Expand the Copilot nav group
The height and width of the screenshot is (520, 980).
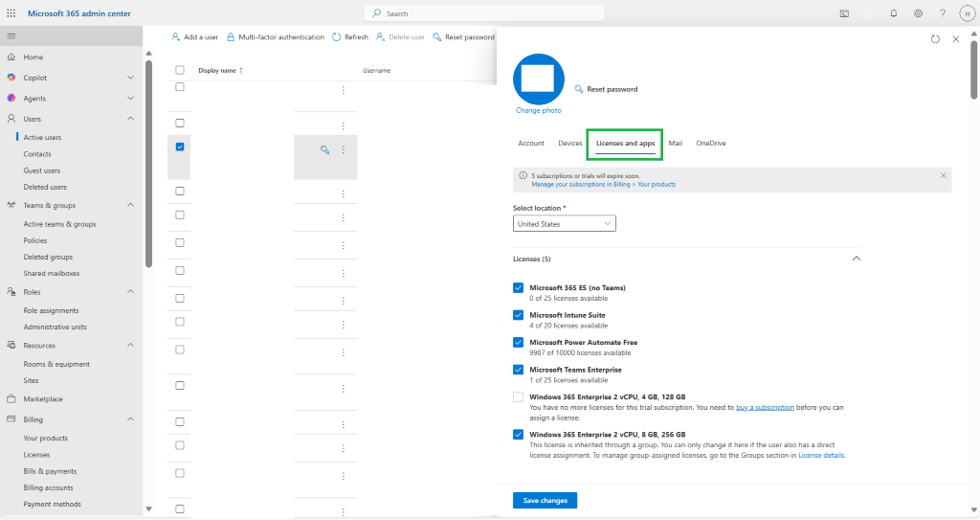130,78
